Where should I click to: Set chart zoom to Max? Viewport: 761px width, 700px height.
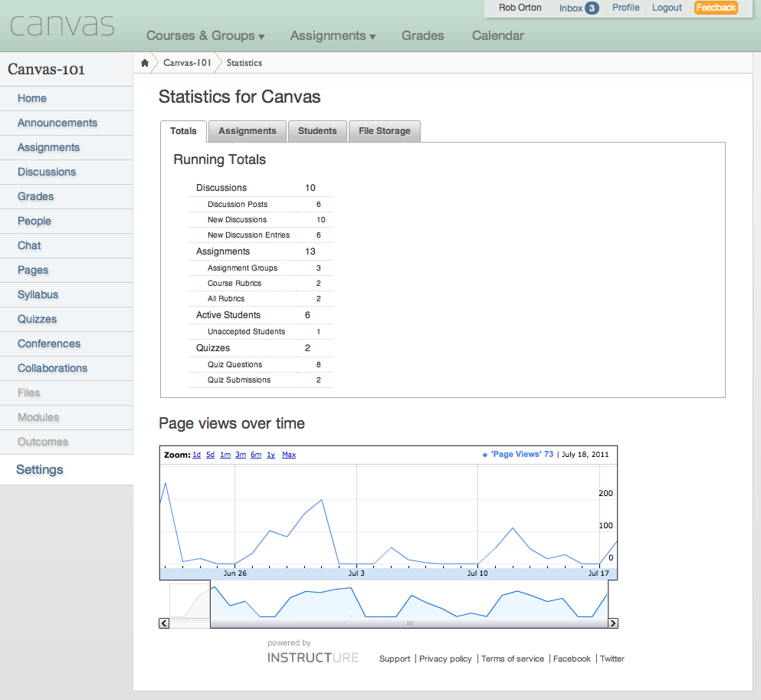(x=289, y=455)
